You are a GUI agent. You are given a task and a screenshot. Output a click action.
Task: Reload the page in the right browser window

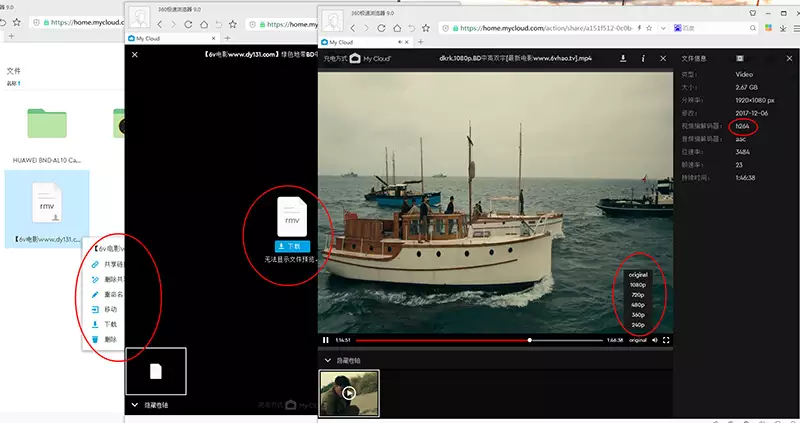click(x=381, y=28)
